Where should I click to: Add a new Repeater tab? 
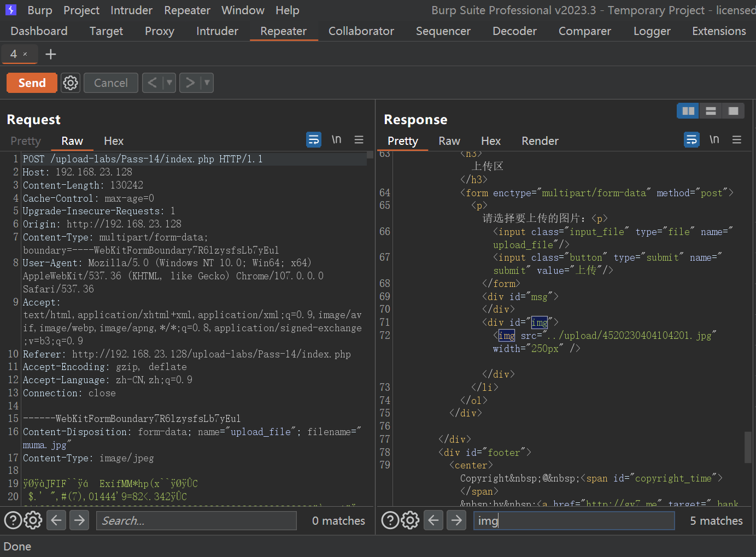point(50,54)
